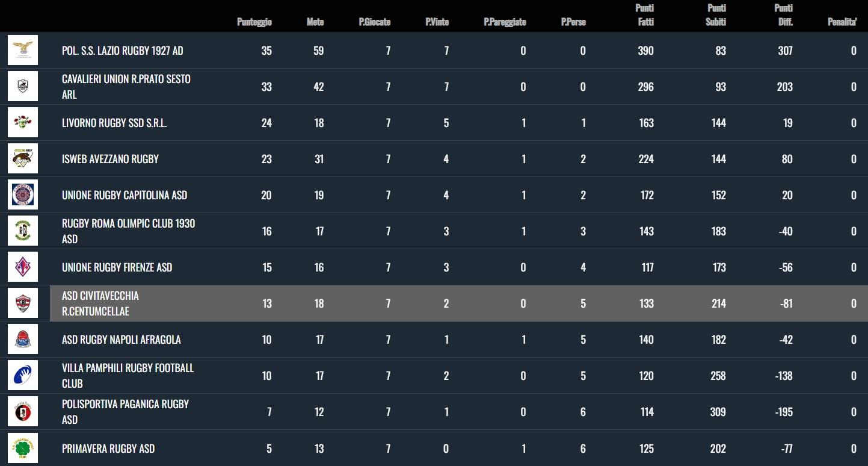868x466 pixels.
Task: Select the ASD RUGBY NAPOLI AFRAGOLA team name
Action: (122, 340)
